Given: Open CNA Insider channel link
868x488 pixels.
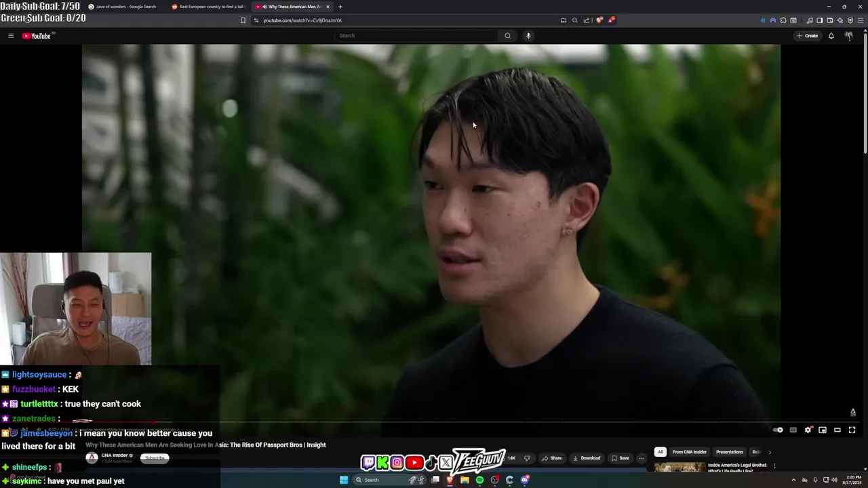Looking at the screenshot, I should tap(114, 455).
